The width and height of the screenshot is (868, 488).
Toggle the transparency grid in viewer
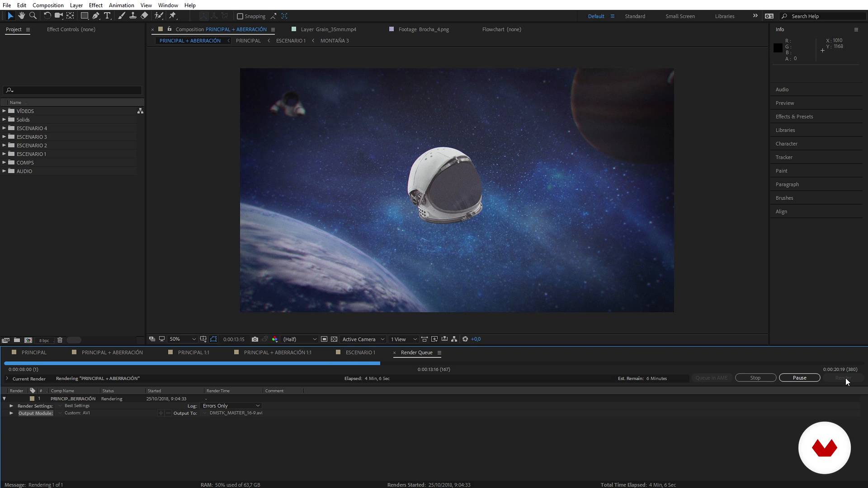click(334, 339)
